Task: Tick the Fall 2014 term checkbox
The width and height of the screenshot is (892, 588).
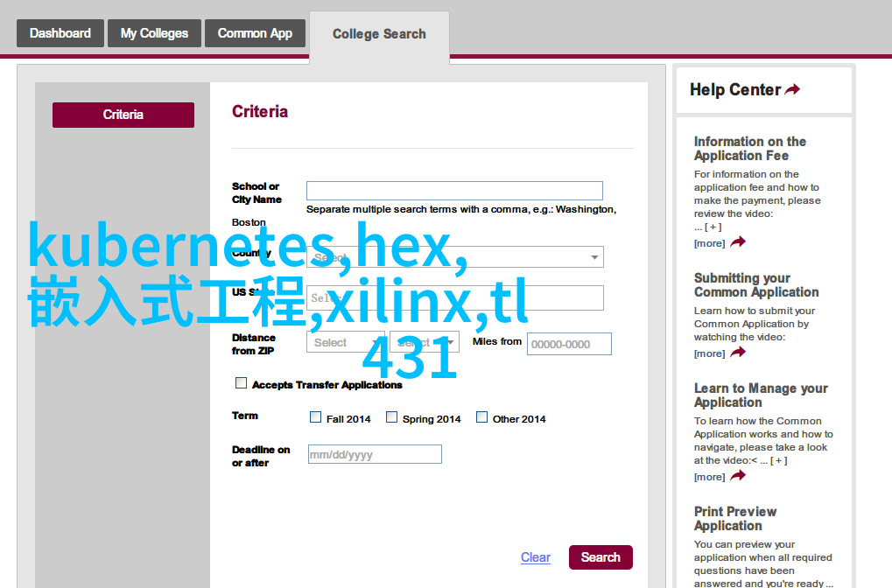Action: (315, 417)
